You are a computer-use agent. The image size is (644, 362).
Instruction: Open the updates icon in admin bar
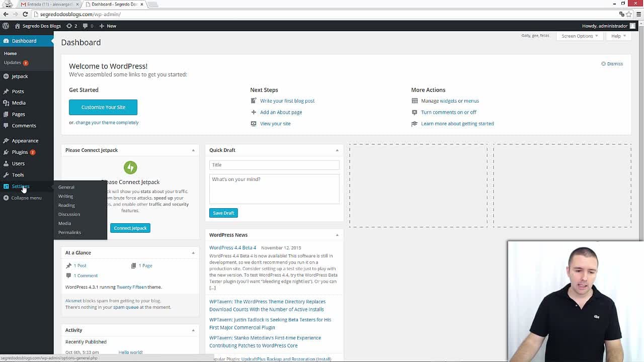pyautogui.click(x=69, y=26)
